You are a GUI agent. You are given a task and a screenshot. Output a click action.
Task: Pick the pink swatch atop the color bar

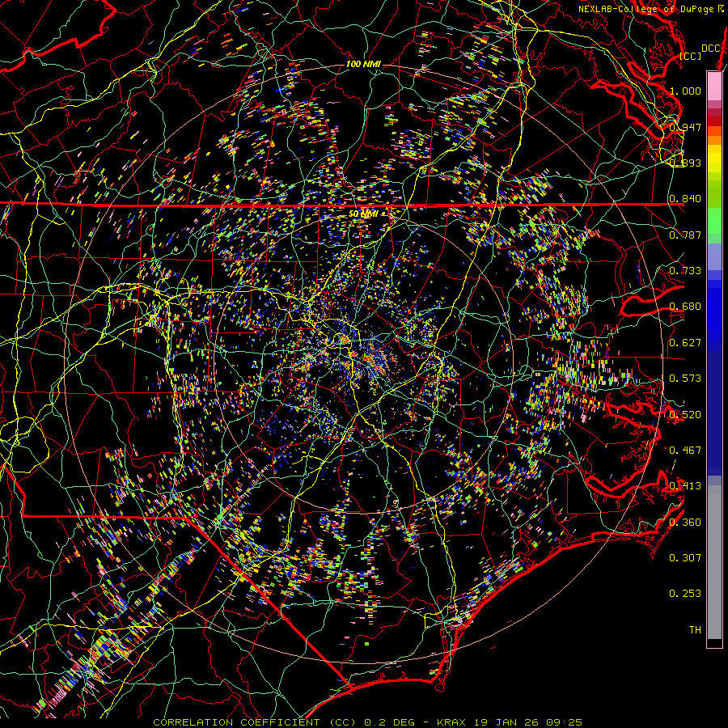[x=714, y=87]
